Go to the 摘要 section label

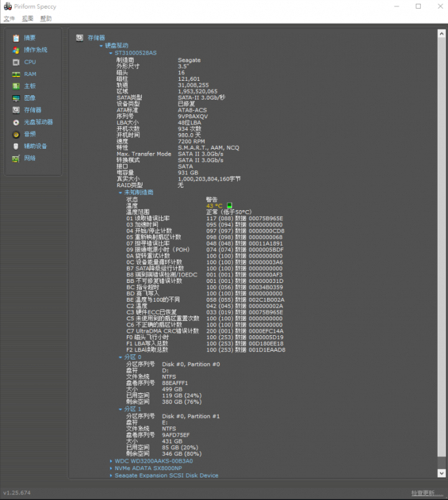click(x=30, y=38)
